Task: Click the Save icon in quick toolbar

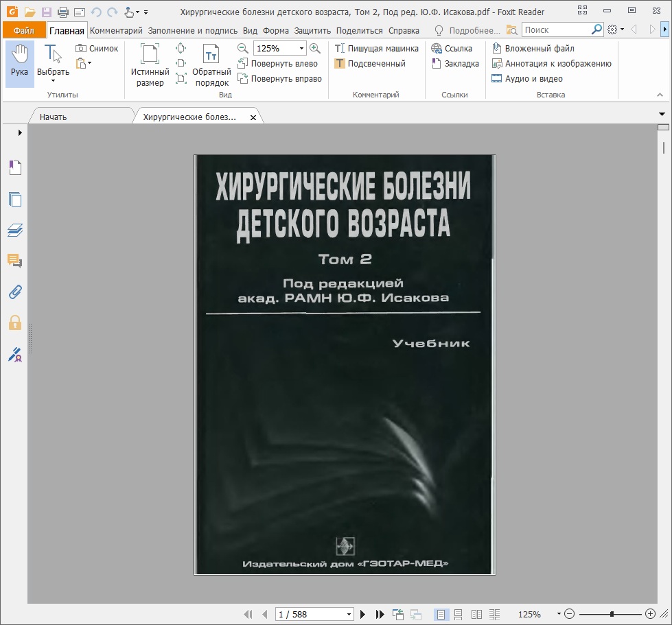Action: coord(46,12)
